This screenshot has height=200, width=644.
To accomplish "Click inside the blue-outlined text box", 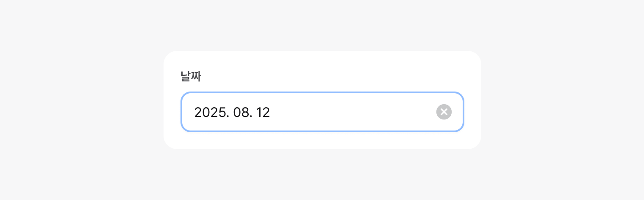I will [x=339, y=112].
